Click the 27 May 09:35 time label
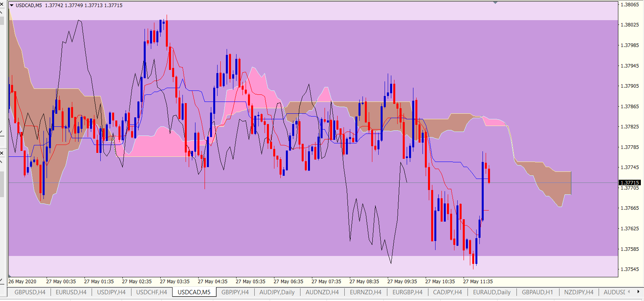The width and height of the screenshot is (644, 301). pos(402,282)
